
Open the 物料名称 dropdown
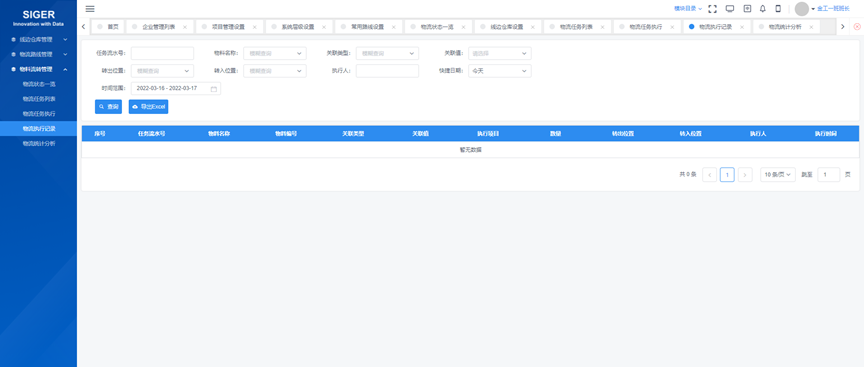(x=274, y=53)
